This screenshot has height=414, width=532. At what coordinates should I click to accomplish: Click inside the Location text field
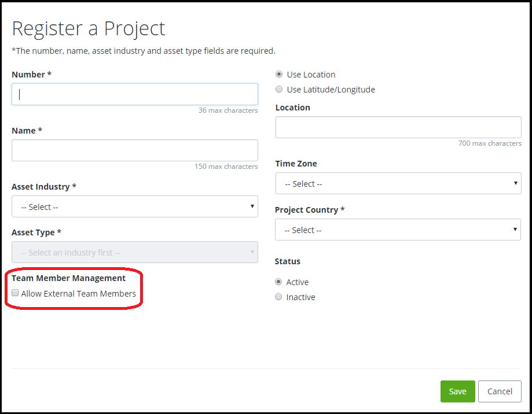398,127
